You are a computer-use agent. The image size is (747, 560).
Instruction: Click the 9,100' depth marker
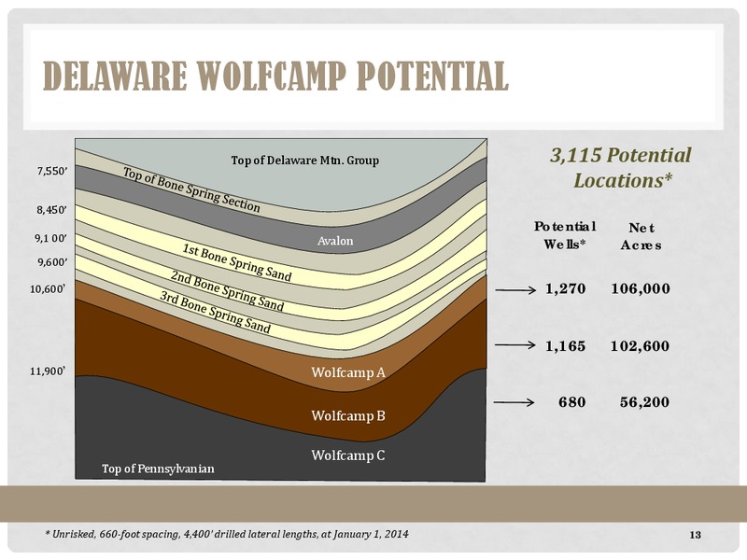[50, 238]
